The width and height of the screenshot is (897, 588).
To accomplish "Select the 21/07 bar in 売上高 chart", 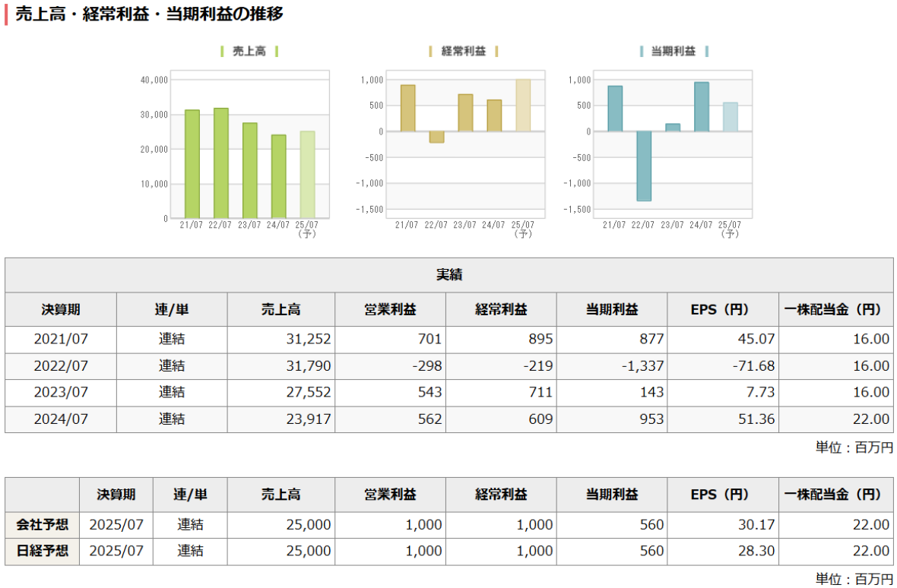I will tap(192, 164).
